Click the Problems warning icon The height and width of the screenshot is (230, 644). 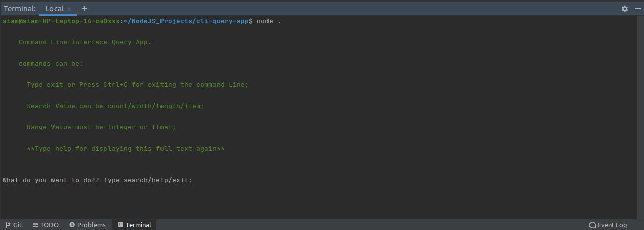pos(72,225)
